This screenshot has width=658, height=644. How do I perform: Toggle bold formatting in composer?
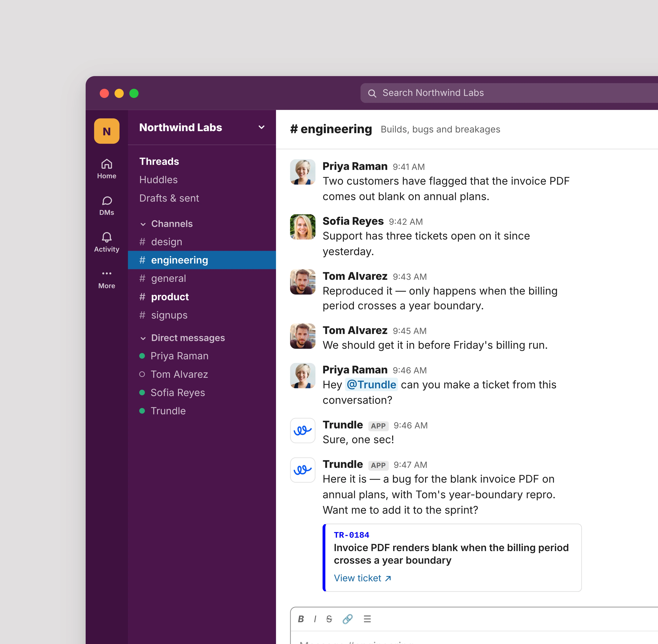[301, 619]
